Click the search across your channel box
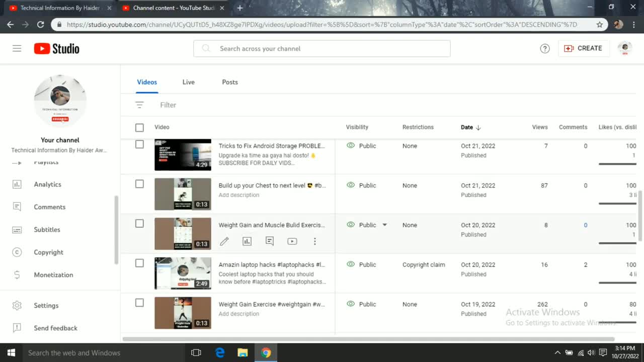Screen dimensions: 644x362 pos(322,48)
